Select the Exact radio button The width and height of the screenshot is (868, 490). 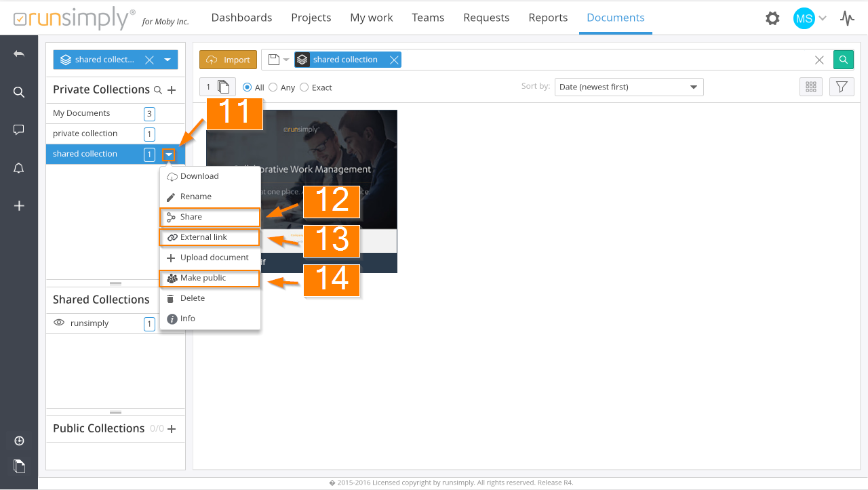point(304,87)
